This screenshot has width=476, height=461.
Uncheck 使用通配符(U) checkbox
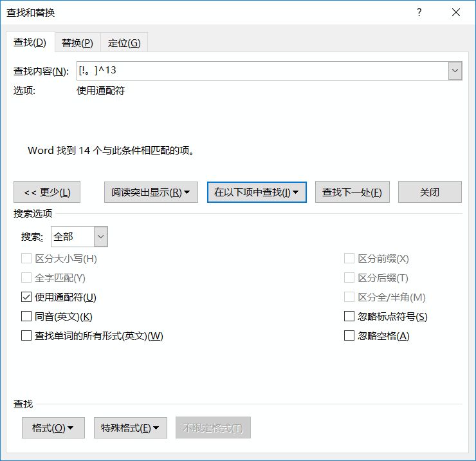pos(26,297)
